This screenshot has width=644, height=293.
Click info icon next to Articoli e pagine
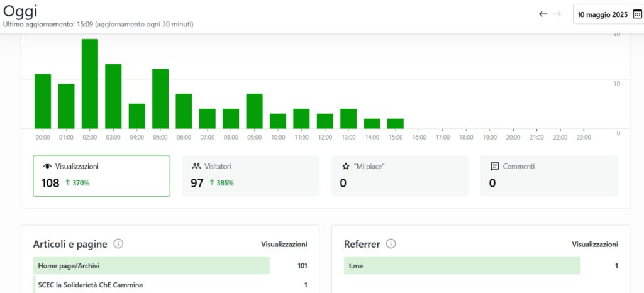pos(118,244)
